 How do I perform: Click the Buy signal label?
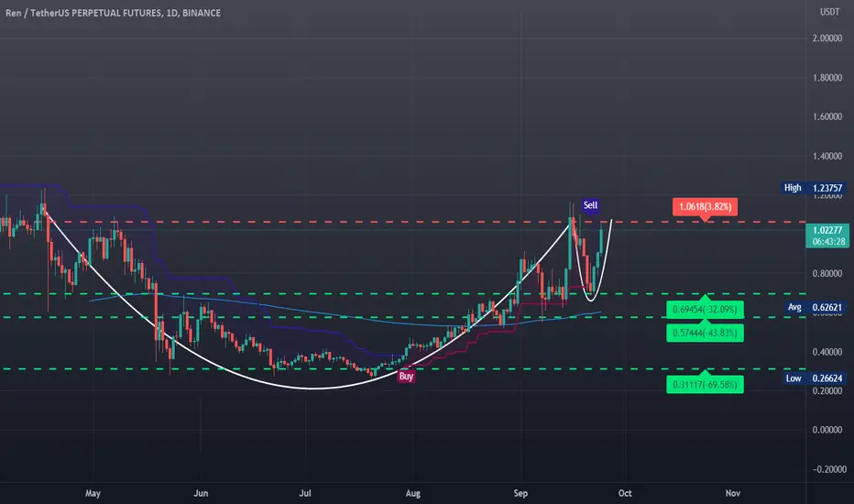pos(406,376)
